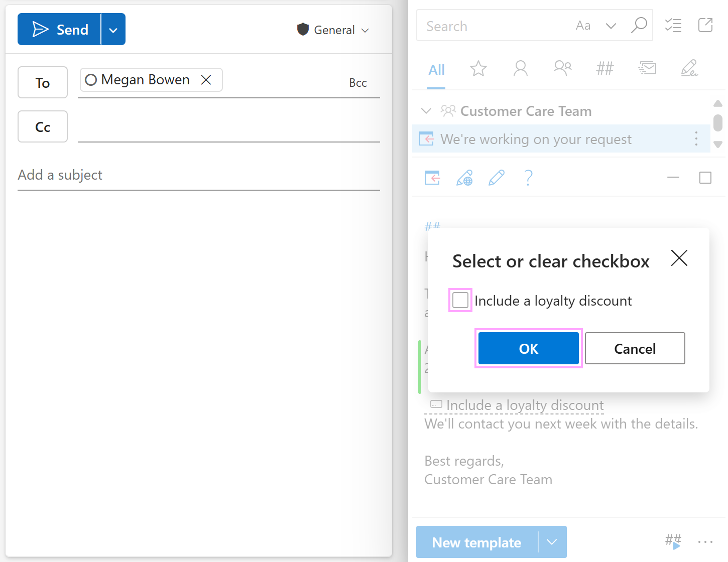This screenshot has width=728, height=562.
Task: Filter templates by the favorites star icon
Action: (478, 69)
